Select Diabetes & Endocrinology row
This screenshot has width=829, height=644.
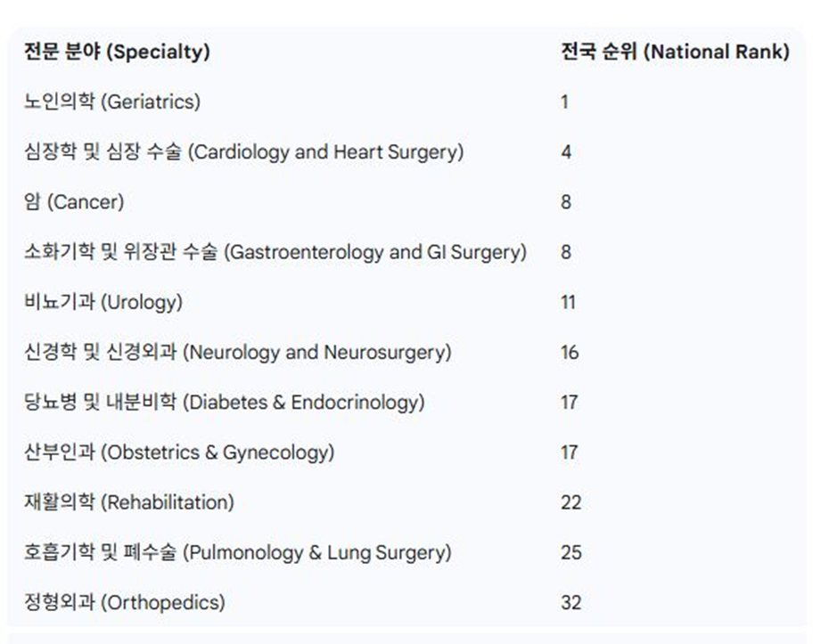coord(224,402)
